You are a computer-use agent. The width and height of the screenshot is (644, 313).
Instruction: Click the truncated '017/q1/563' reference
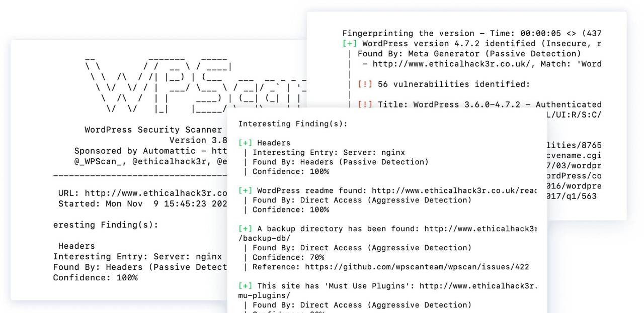point(572,196)
